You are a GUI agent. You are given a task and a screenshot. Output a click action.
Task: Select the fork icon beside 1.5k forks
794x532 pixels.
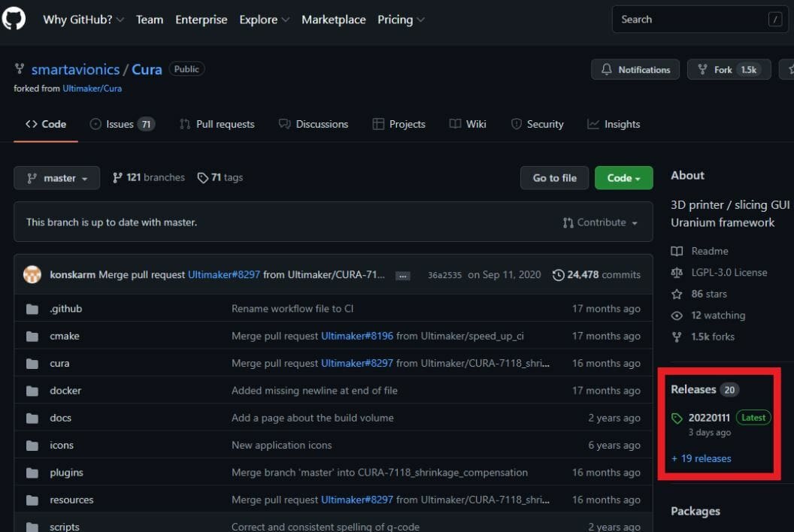click(x=677, y=337)
